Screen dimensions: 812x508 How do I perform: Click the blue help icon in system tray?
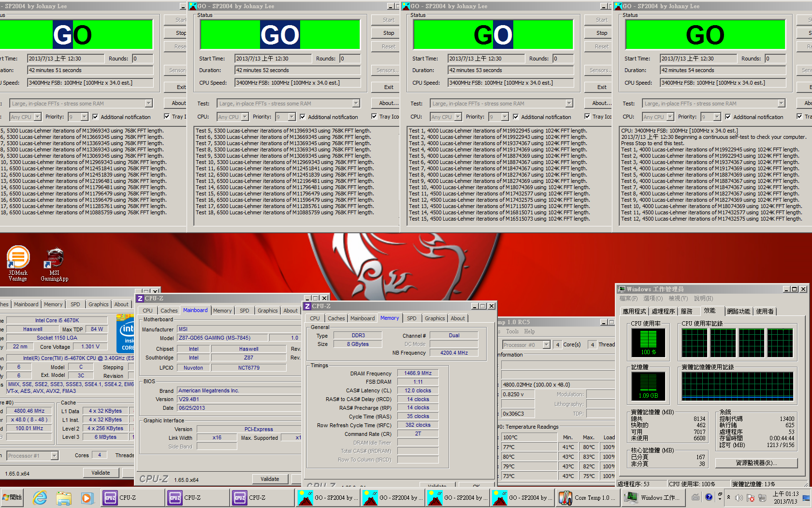click(709, 497)
